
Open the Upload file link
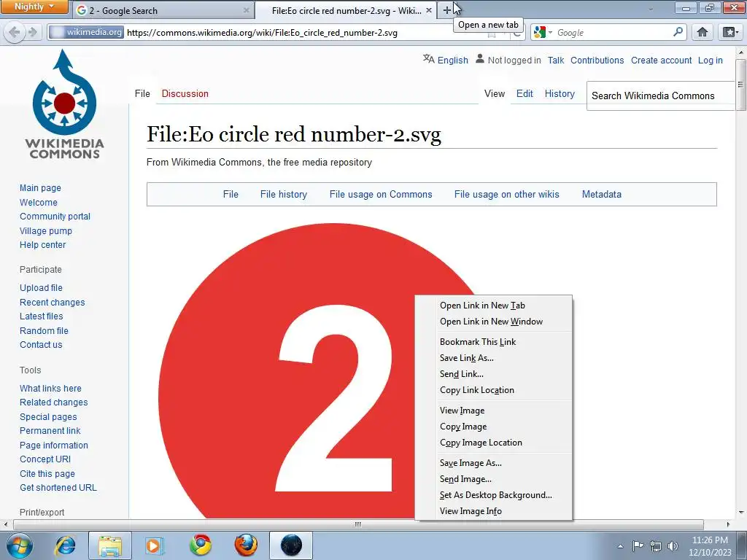[x=41, y=287]
